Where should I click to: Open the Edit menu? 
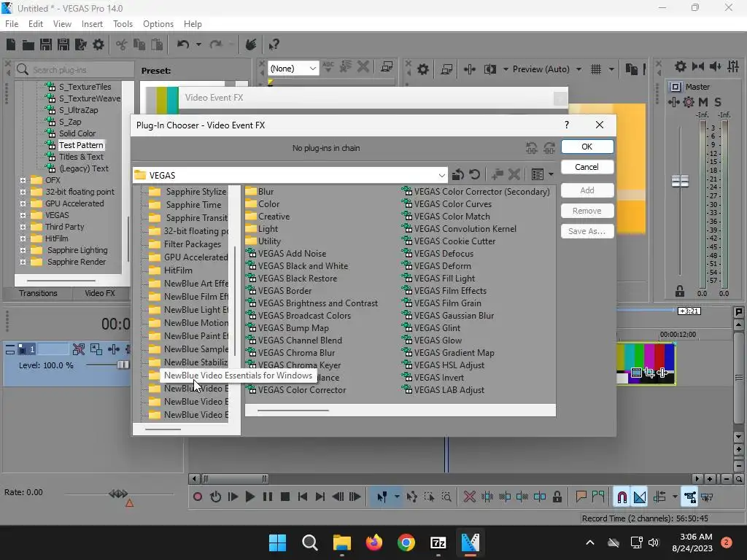pyautogui.click(x=35, y=24)
